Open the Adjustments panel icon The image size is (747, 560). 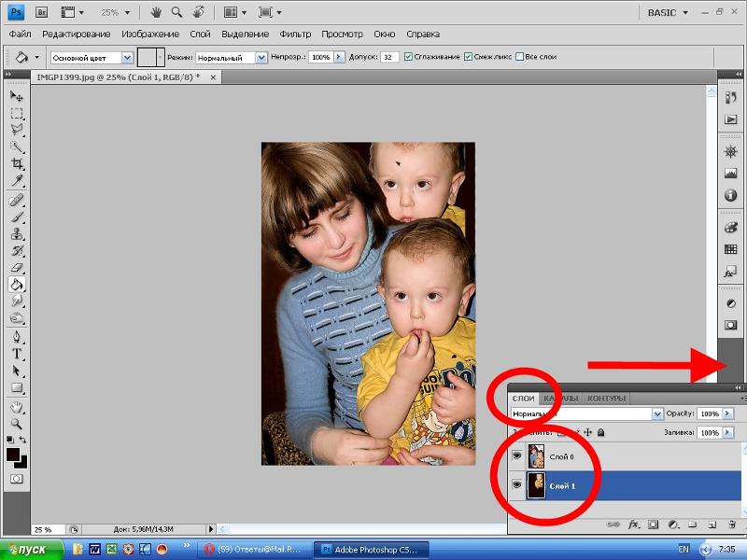[730, 303]
